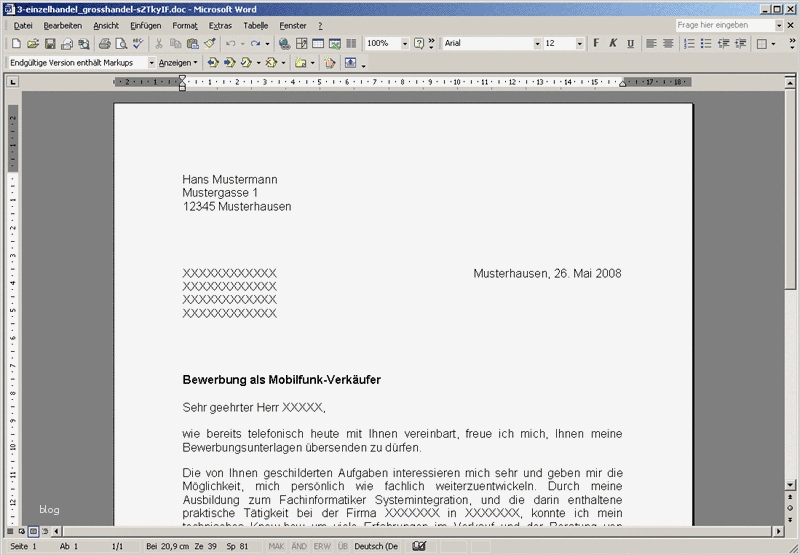Expand the zoom 100% dropdown
This screenshot has height=555, width=800.
click(x=405, y=44)
